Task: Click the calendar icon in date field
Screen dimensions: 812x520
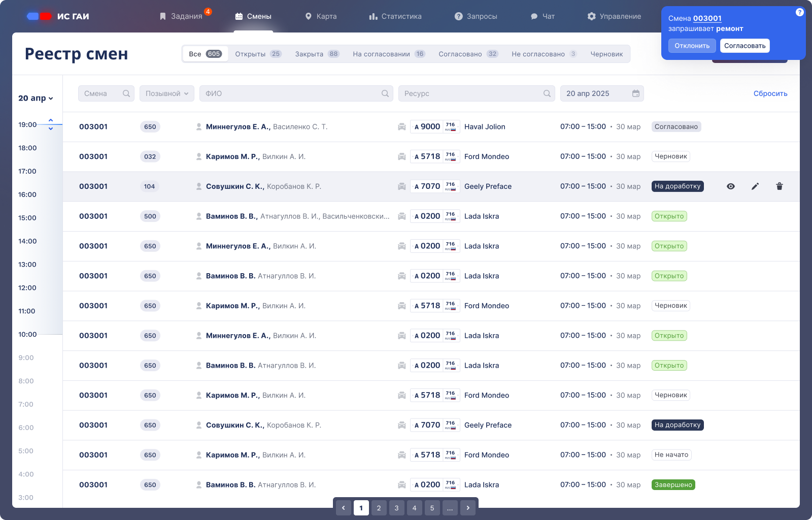Action: [x=636, y=93]
